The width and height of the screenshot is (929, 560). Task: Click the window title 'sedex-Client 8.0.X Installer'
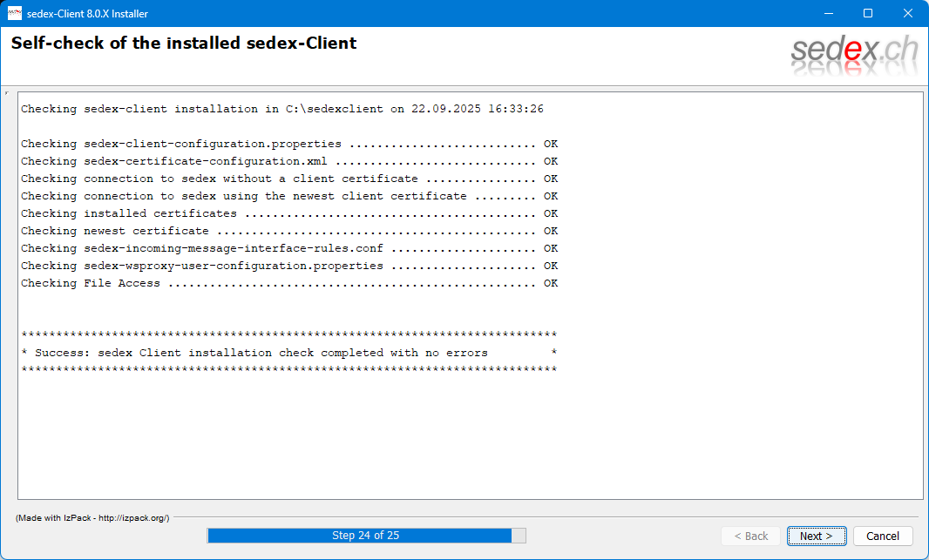[x=87, y=13]
